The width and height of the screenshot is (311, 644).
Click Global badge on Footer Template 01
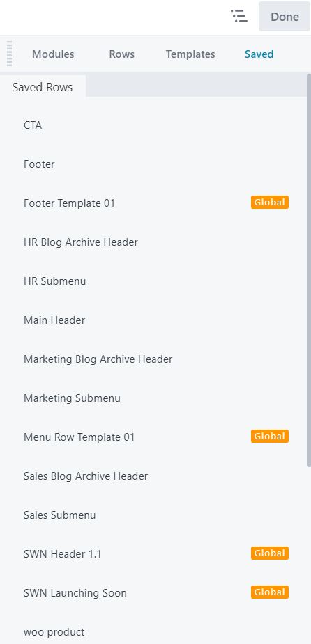(x=270, y=202)
